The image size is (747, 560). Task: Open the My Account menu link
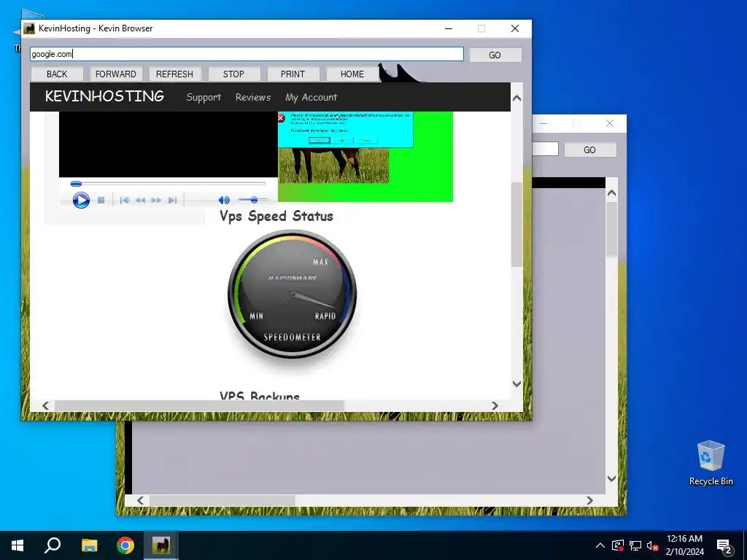311,97
